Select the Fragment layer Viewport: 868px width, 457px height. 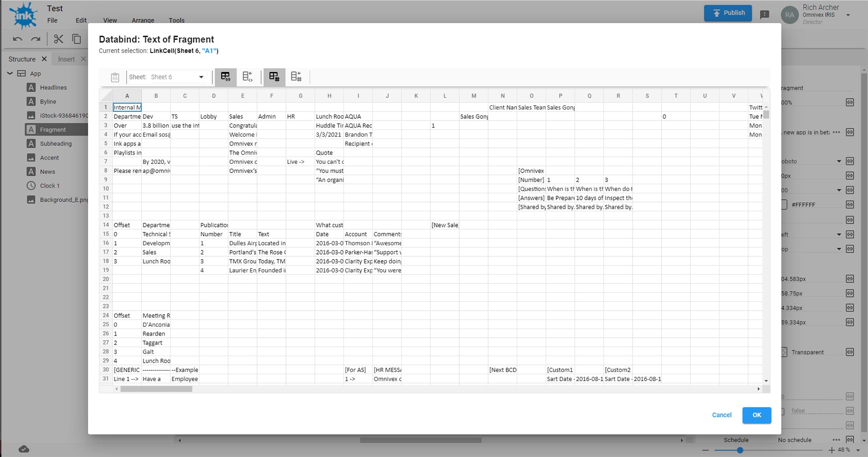[52, 130]
